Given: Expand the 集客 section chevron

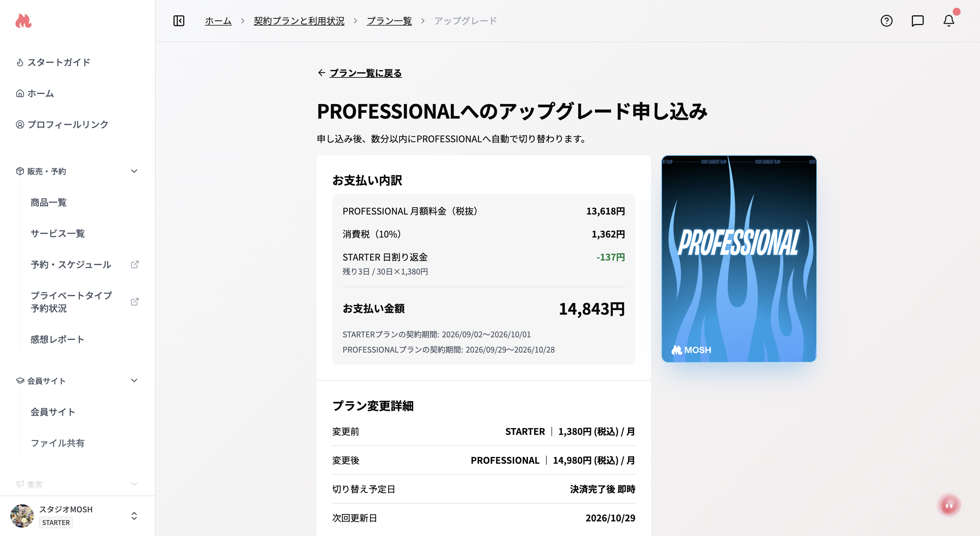Looking at the screenshot, I should [x=134, y=484].
